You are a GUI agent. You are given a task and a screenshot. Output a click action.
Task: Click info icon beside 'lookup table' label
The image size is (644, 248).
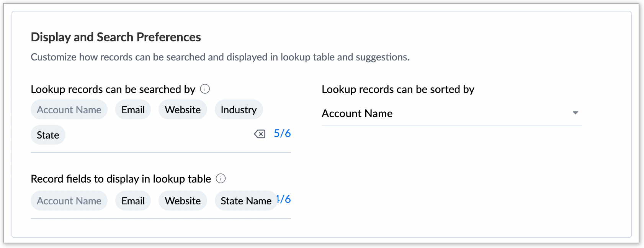pos(221,178)
